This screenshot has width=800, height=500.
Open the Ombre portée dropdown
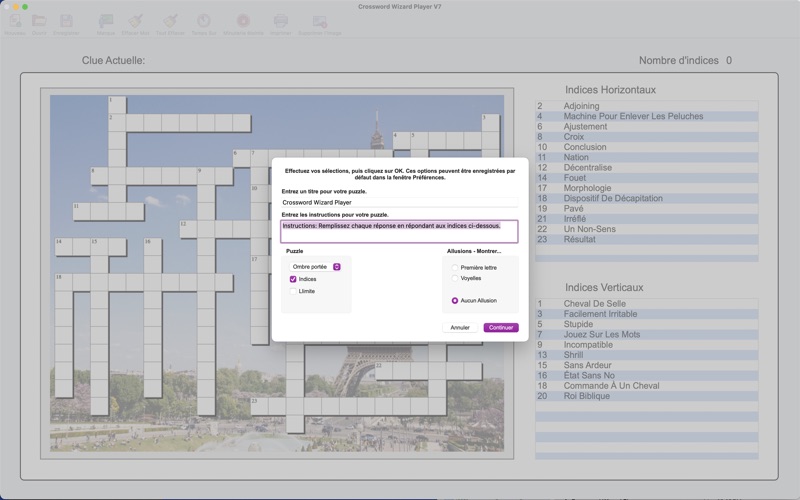coord(315,267)
